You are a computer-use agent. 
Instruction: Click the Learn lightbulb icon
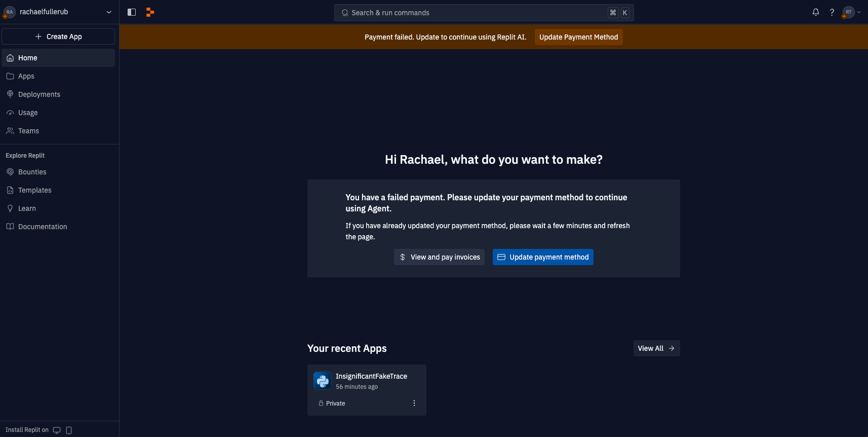(x=10, y=208)
